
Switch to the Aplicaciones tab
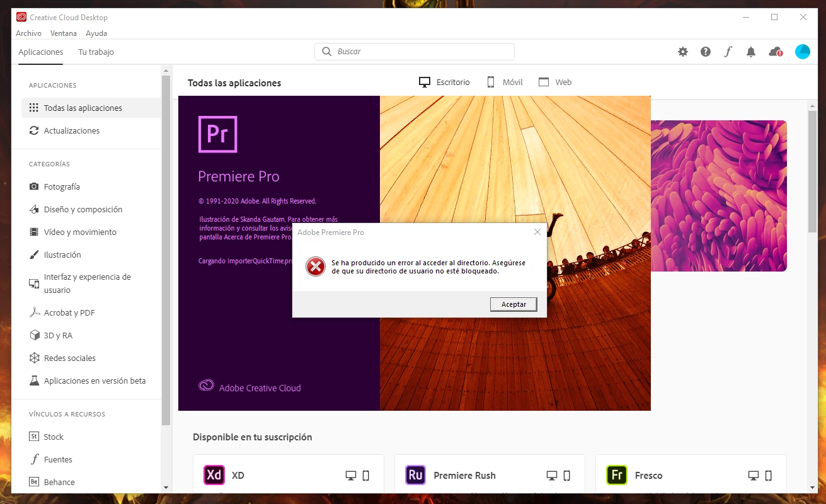click(x=41, y=52)
